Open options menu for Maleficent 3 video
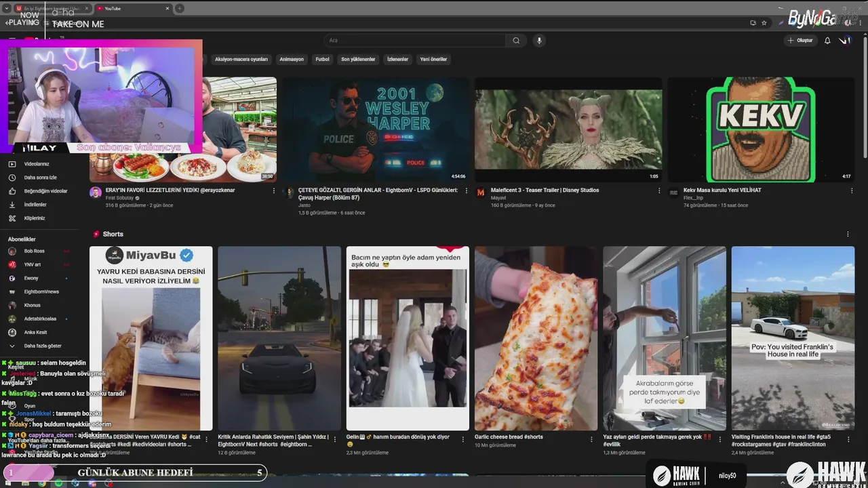 tap(659, 190)
